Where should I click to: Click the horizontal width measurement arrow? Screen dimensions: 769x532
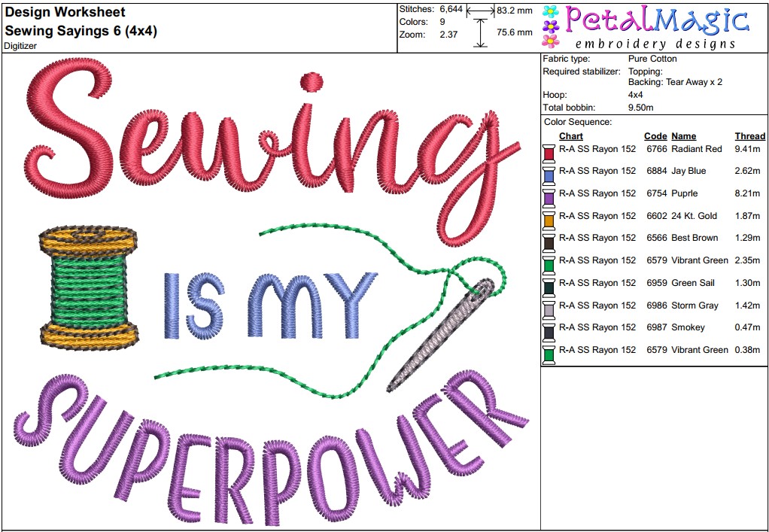[480, 10]
